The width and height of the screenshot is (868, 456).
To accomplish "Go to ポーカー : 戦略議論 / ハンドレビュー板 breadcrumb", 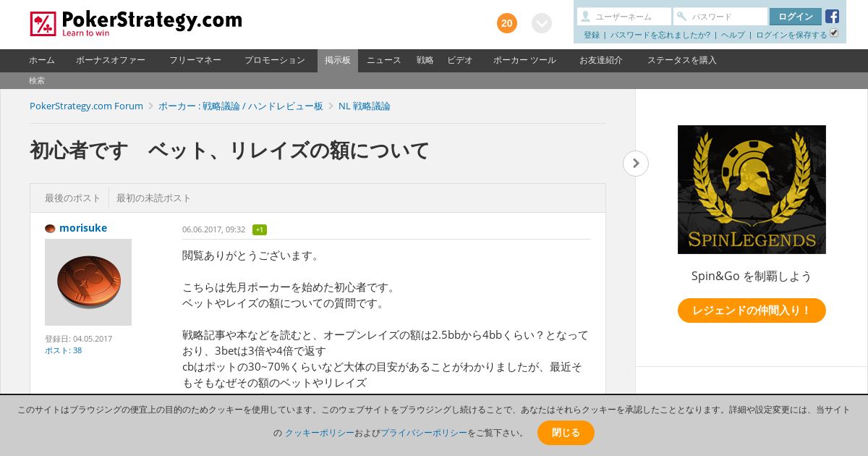I will [241, 106].
